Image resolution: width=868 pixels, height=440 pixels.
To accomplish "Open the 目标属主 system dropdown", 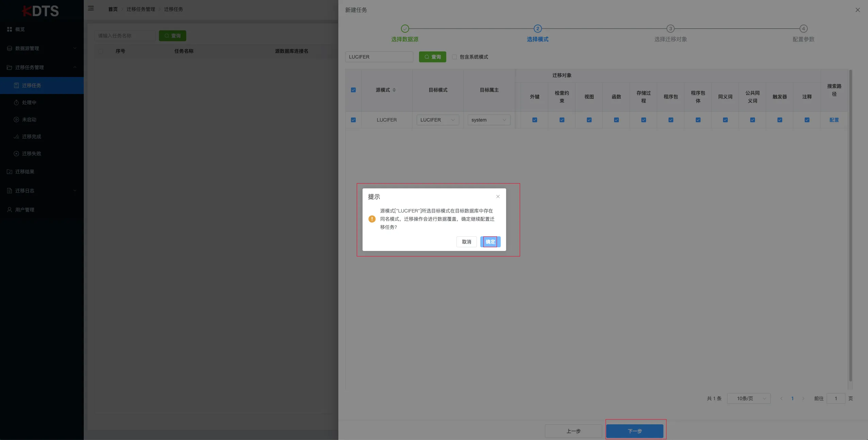I will (488, 120).
